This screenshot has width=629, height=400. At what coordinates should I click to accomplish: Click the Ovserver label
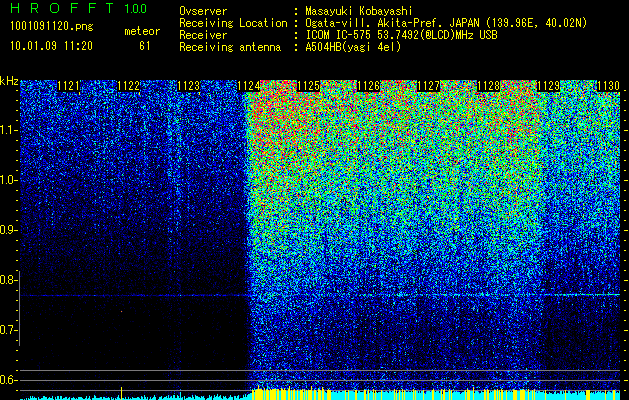pos(203,11)
